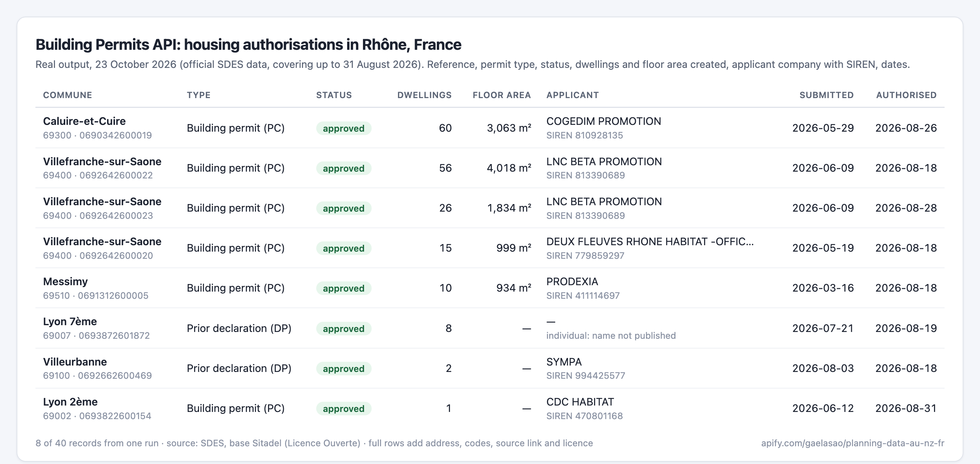Screen dimensions: 980x464
Task: Click the approved badge in the Messimy row
Action: click(343, 289)
